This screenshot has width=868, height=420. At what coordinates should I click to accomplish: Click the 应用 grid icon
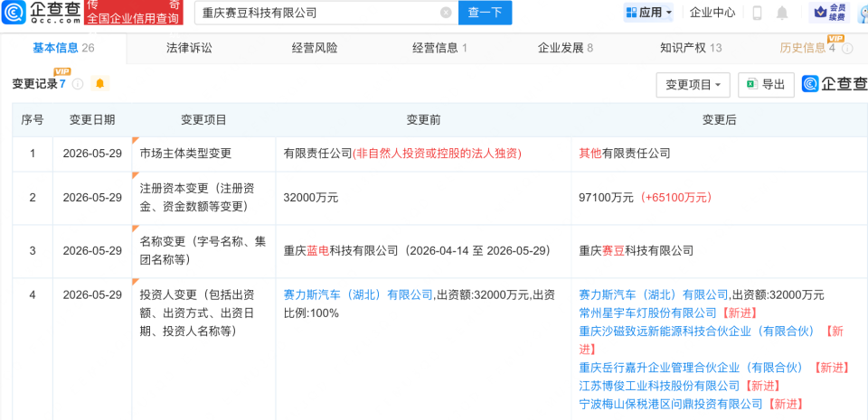coord(631,12)
